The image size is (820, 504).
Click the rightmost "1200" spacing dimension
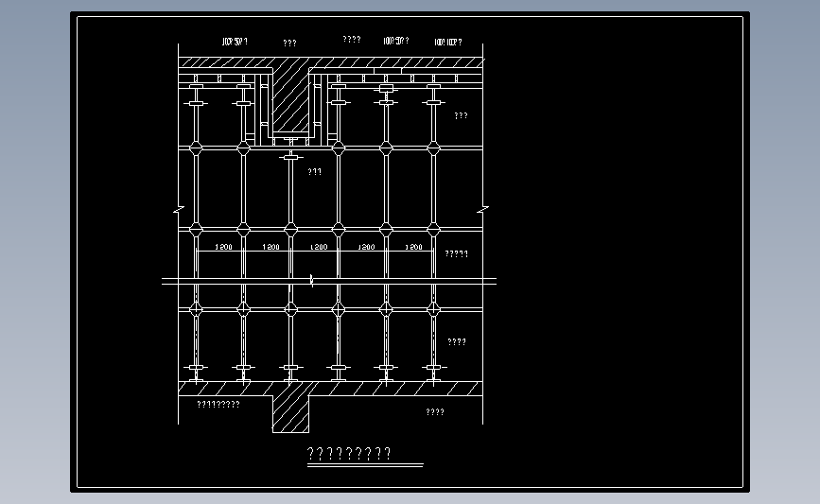(413, 247)
